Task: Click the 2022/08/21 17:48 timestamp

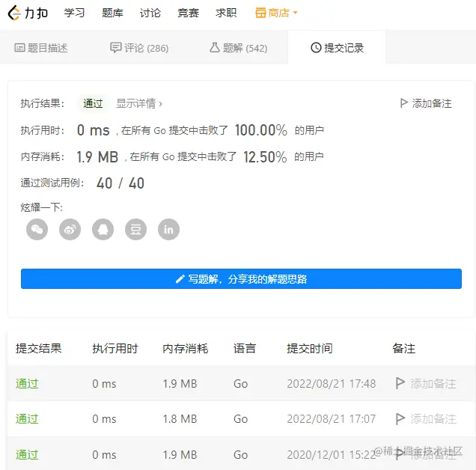Action: [x=332, y=384]
